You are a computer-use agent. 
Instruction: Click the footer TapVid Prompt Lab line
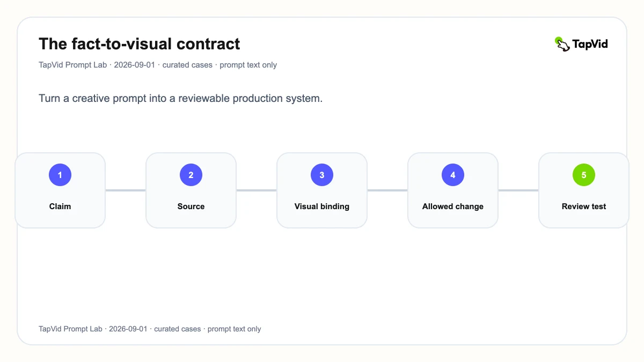click(150, 329)
